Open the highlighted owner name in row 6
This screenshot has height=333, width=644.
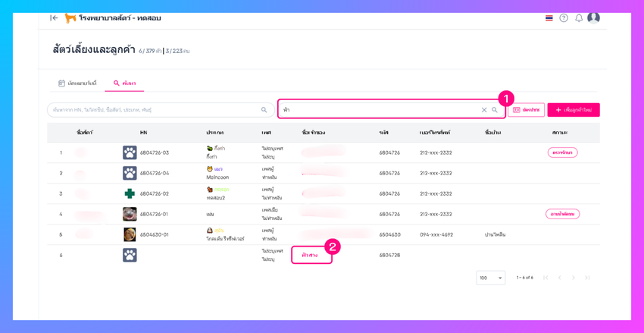pos(310,256)
